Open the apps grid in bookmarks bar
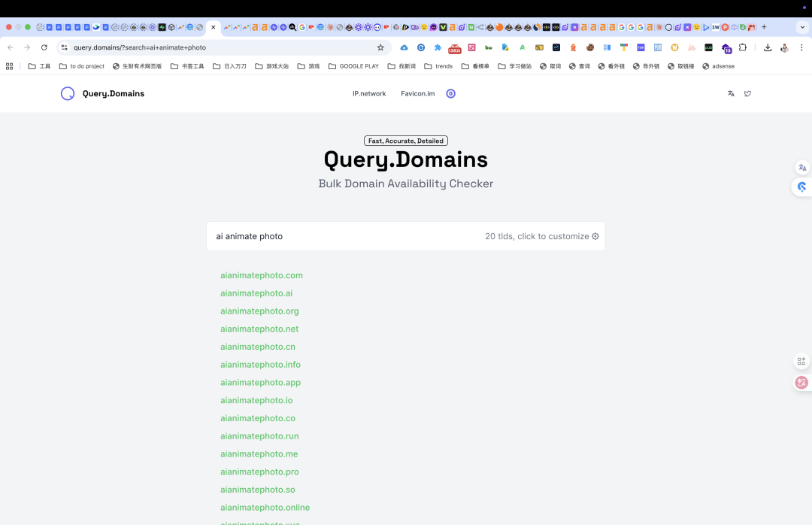 pos(9,66)
